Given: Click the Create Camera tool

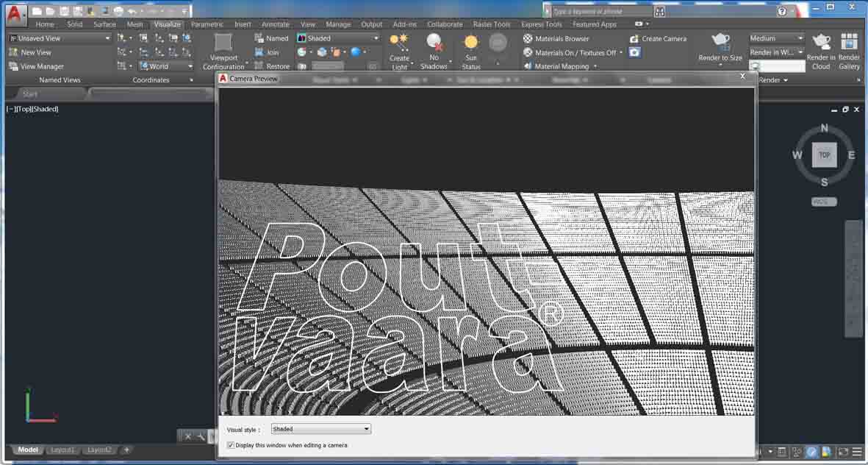Looking at the screenshot, I should pyautogui.click(x=658, y=39).
